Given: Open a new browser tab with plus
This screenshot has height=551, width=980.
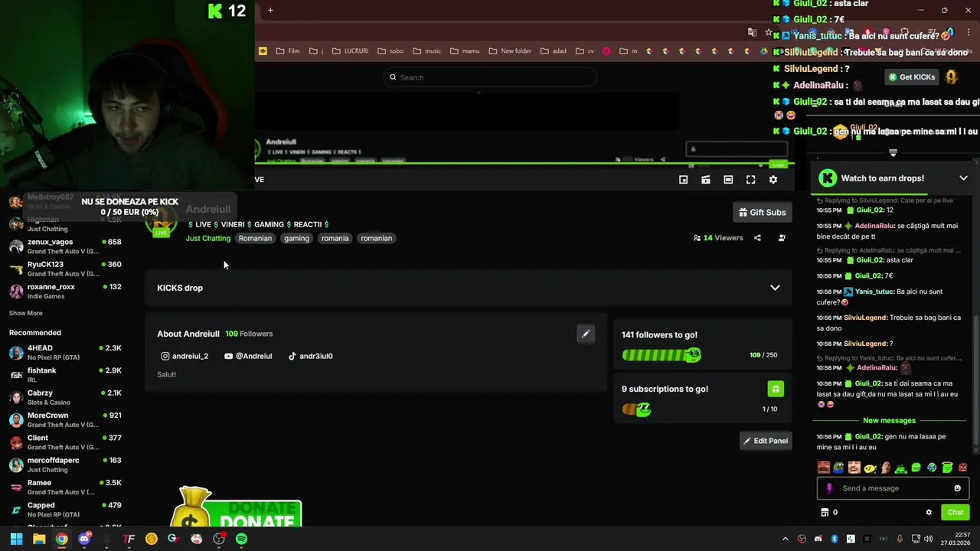Looking at the screenshot, I should click(x=270, y=10).
